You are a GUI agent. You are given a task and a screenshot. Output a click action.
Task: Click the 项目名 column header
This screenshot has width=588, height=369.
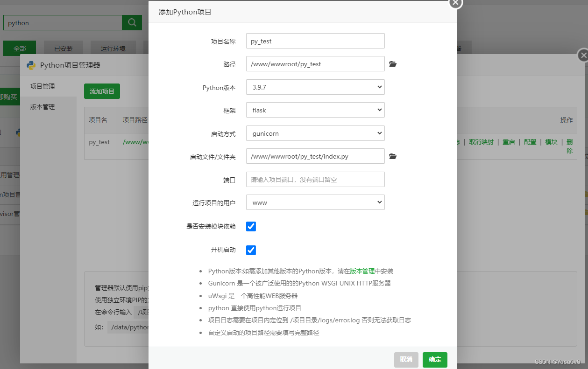point(98,120)
